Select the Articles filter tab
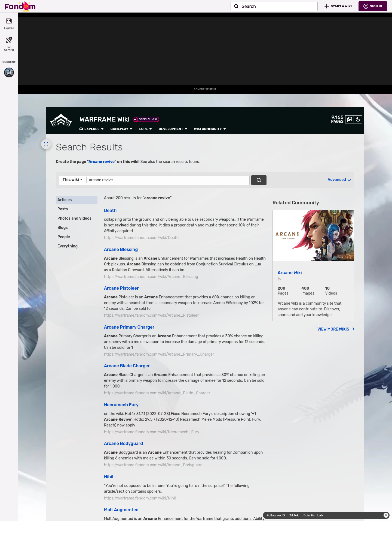The width and height of the screenshot is (392, 545). click(76, 200)
